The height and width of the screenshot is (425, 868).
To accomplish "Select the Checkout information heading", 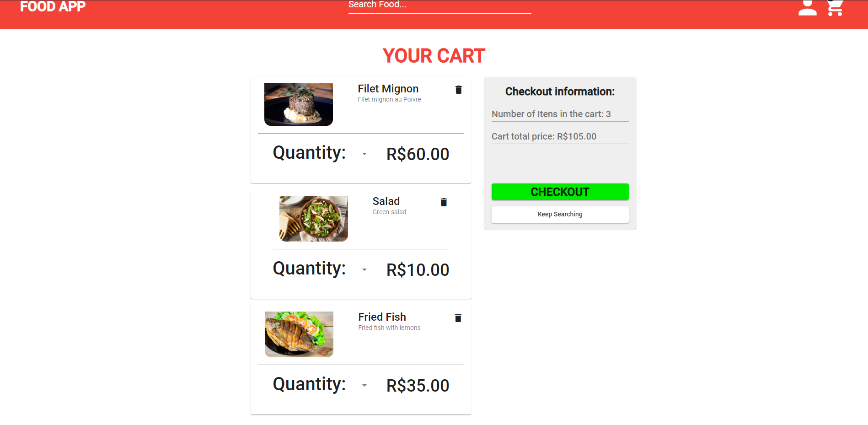I will [x=560, y=91].
